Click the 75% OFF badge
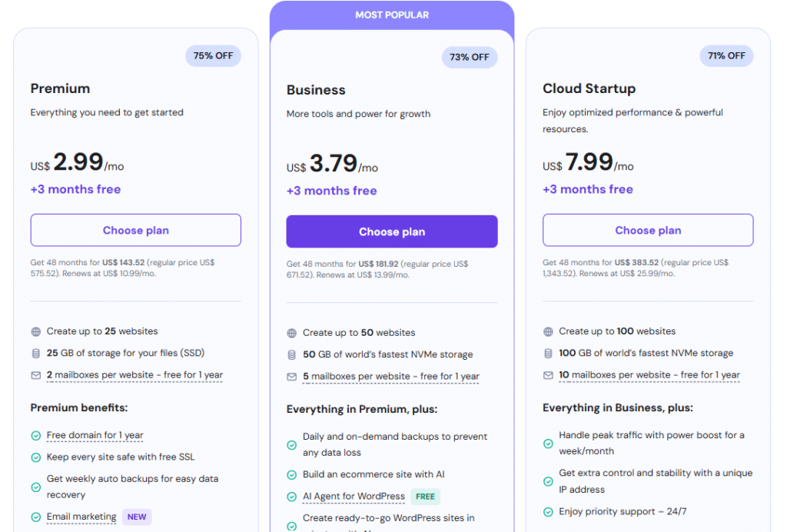787x532 pixels. 213,56
